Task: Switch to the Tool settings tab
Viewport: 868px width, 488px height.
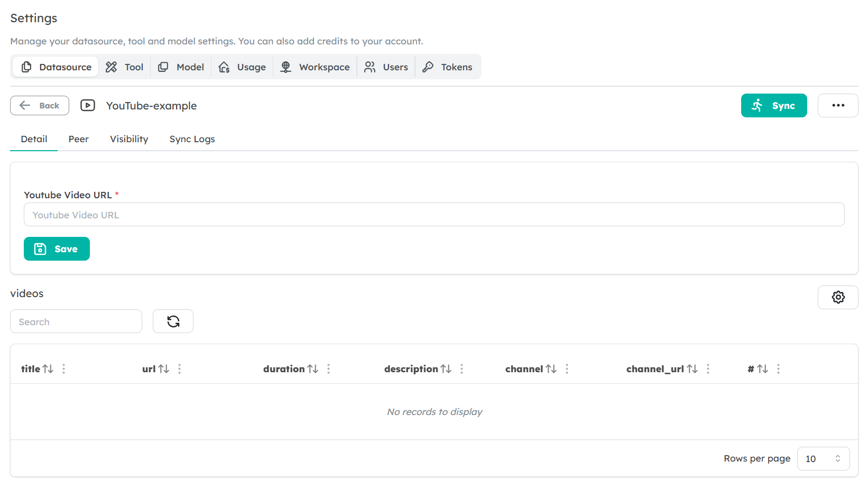Action: 125,67
